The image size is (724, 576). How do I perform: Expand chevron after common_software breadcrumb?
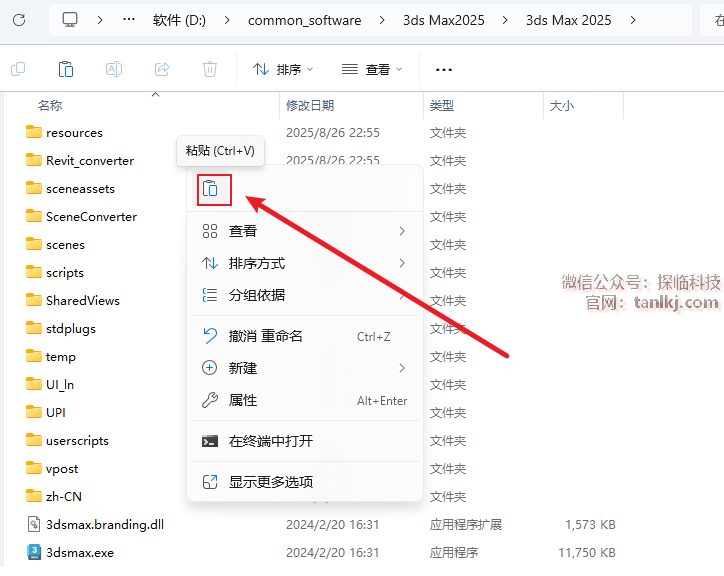[x=382, y=20]
